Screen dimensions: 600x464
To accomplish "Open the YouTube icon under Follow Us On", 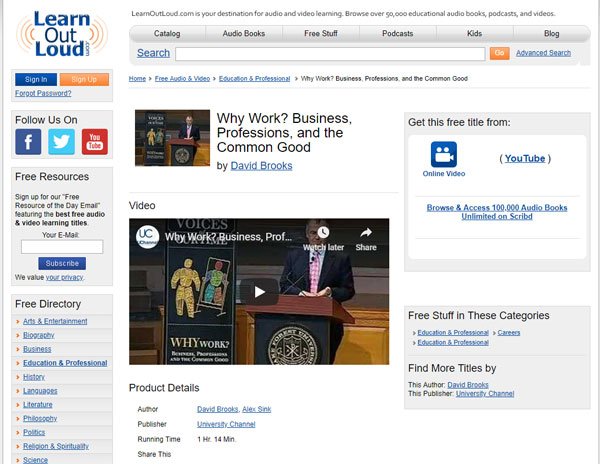I will [95, 142].
